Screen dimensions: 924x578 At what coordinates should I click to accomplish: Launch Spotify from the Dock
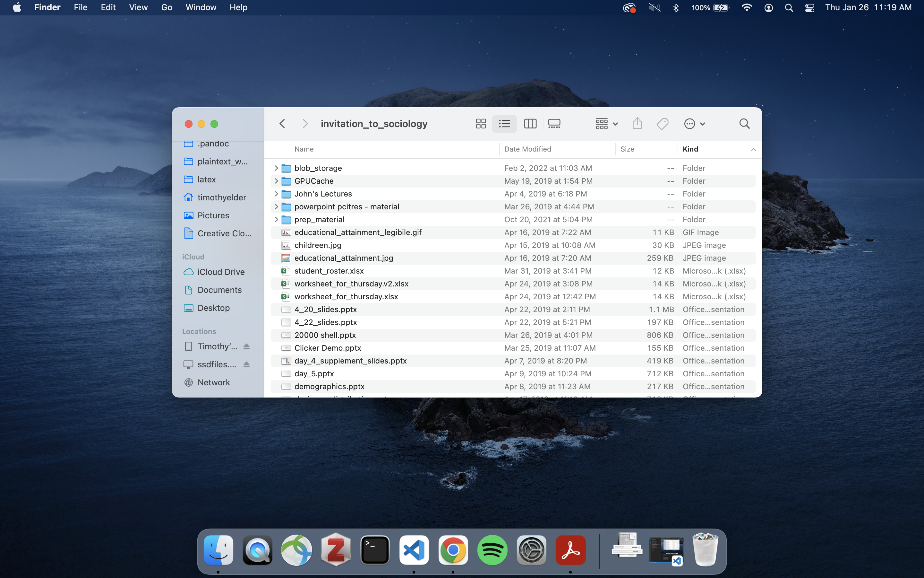[492, 550]
